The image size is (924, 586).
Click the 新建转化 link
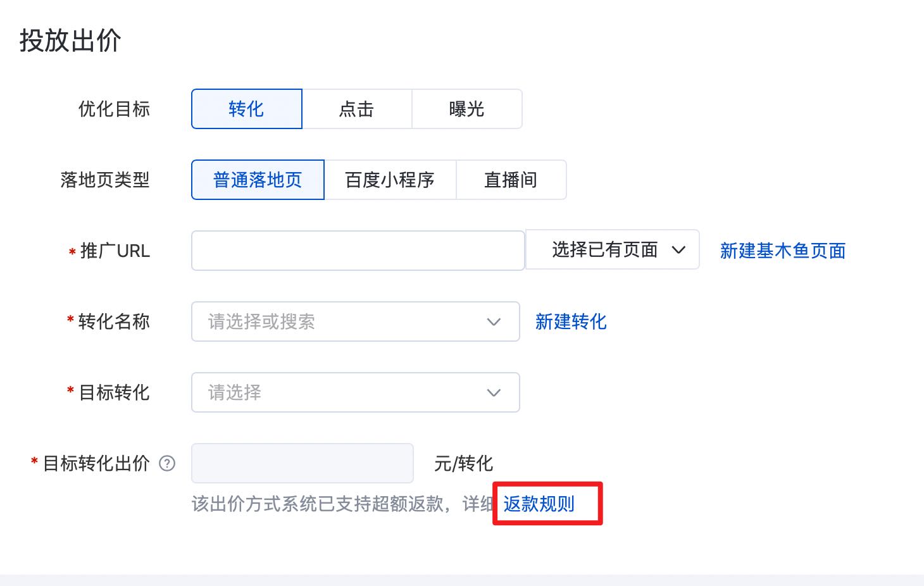571,321
